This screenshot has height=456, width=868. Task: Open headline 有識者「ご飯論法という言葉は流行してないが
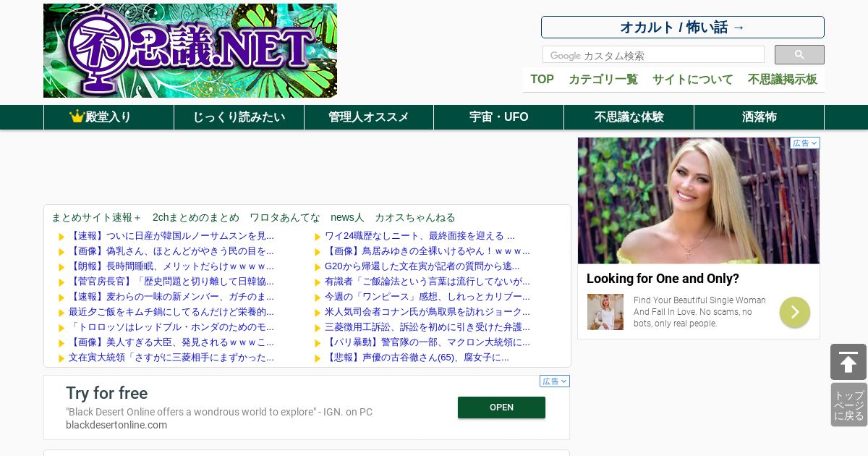427,282
